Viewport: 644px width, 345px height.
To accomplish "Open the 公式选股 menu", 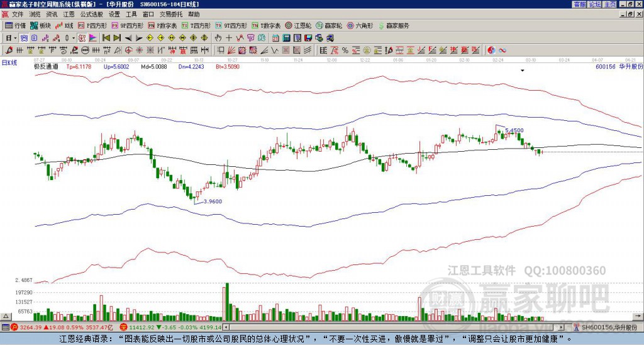I will coord(91,14).
